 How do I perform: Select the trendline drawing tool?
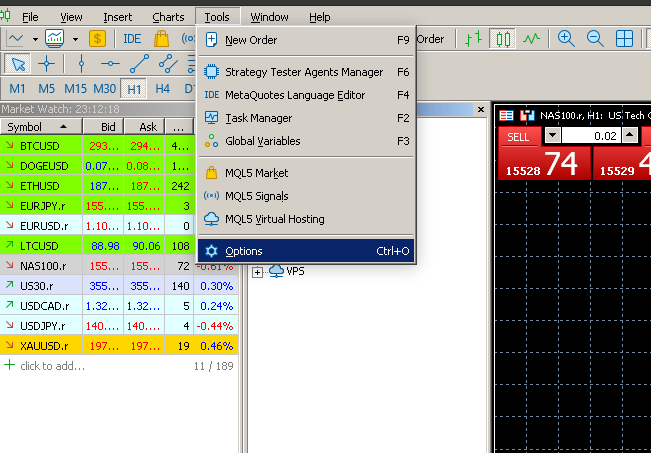click(139, 64)
